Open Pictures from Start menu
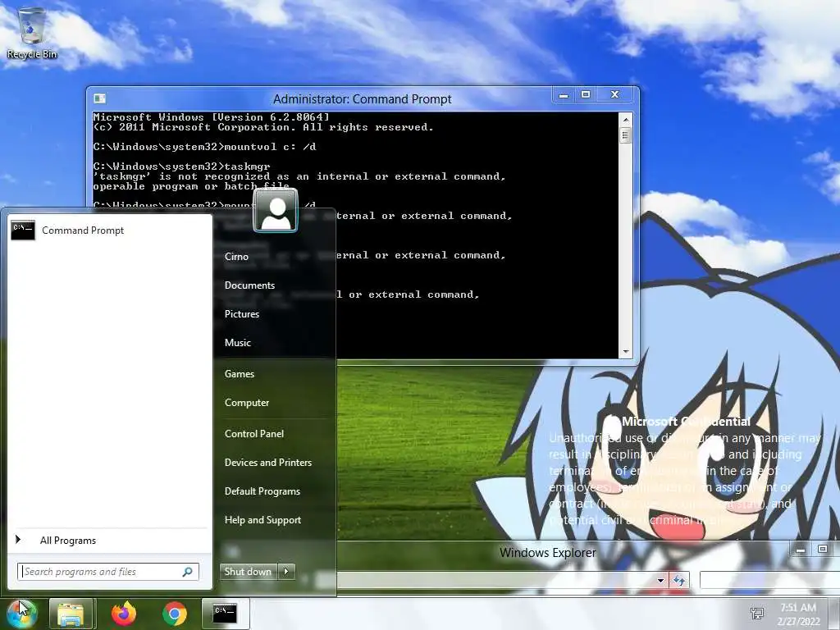Screen dimensions: 840x630 242,314
